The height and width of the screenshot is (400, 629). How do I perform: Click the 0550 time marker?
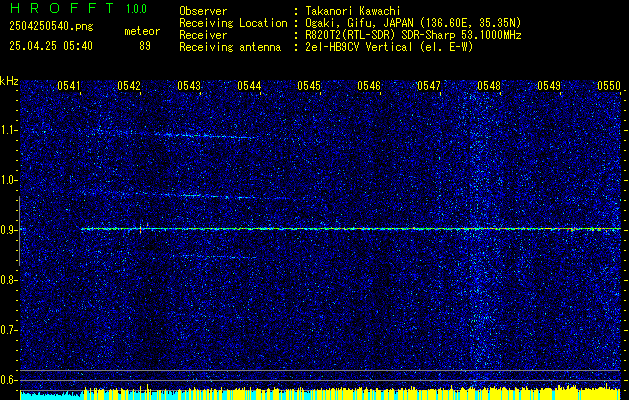pyautogui.click(x=609, y=86)
